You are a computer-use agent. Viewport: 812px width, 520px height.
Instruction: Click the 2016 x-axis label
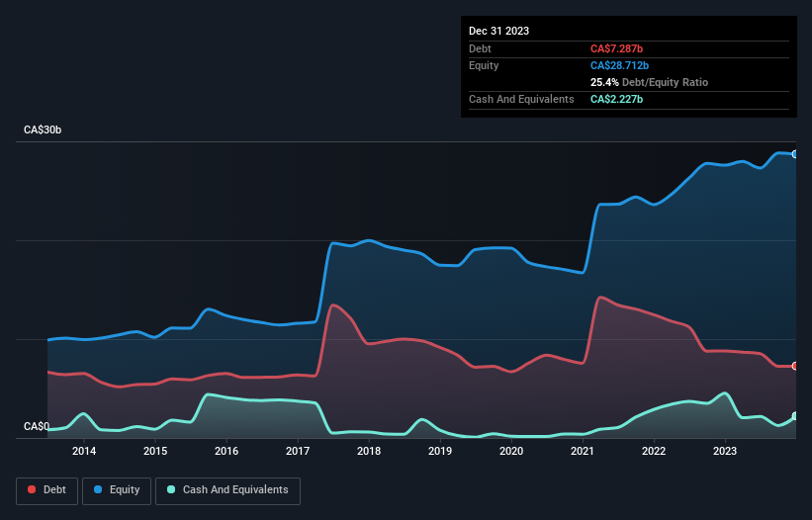click(226, 451)
